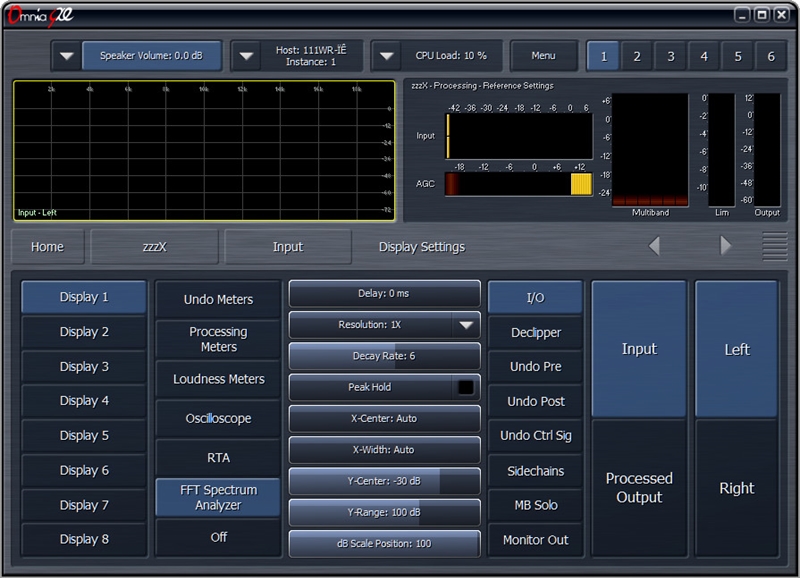This screenshot has height=578, width=800.
Task: Select Display 2
Action: pyautogui.click(x=84, y=332)
